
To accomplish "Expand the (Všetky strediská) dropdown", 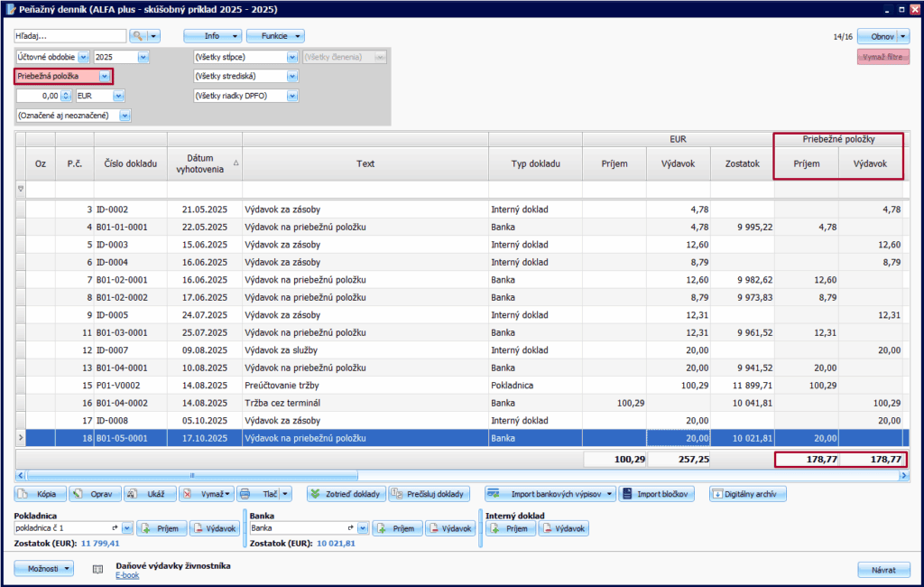I will click(x=291, y=76).
